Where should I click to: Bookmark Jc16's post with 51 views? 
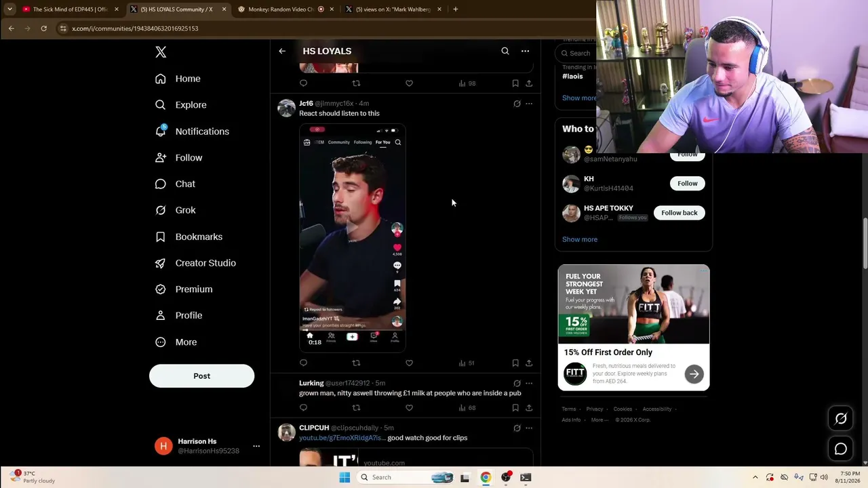click(515, 363)
